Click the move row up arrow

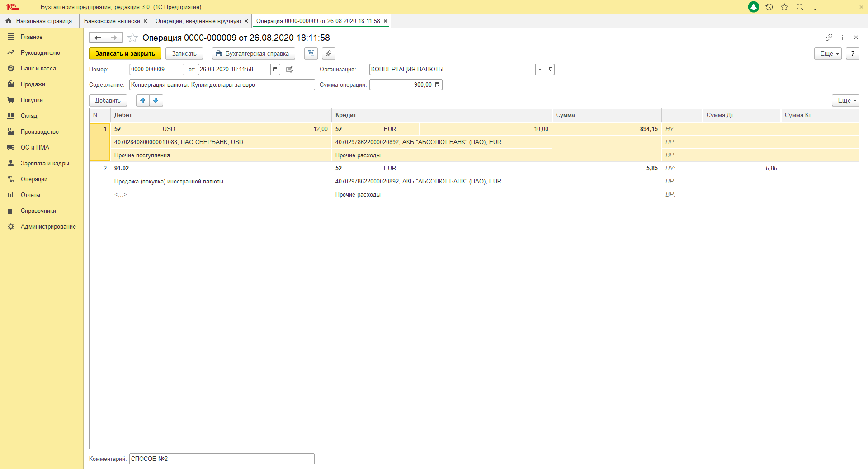click(x=143, y=100)
